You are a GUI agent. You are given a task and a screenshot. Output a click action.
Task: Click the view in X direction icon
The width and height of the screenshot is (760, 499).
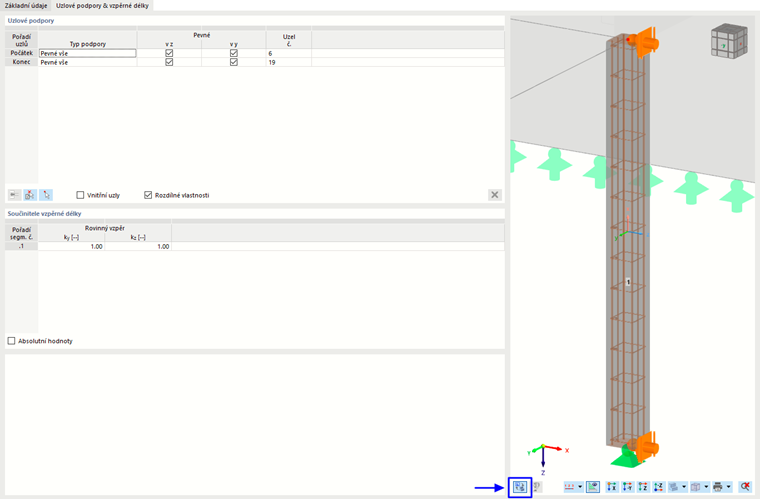(x=612, y=487)
